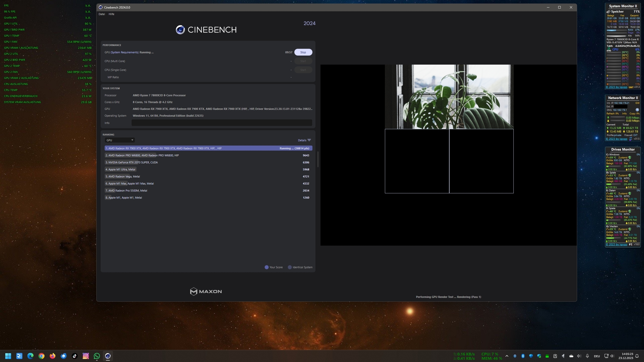Show hidden tray icons chevron
Viewport: 644px width, 362px height.
(507, 356)
